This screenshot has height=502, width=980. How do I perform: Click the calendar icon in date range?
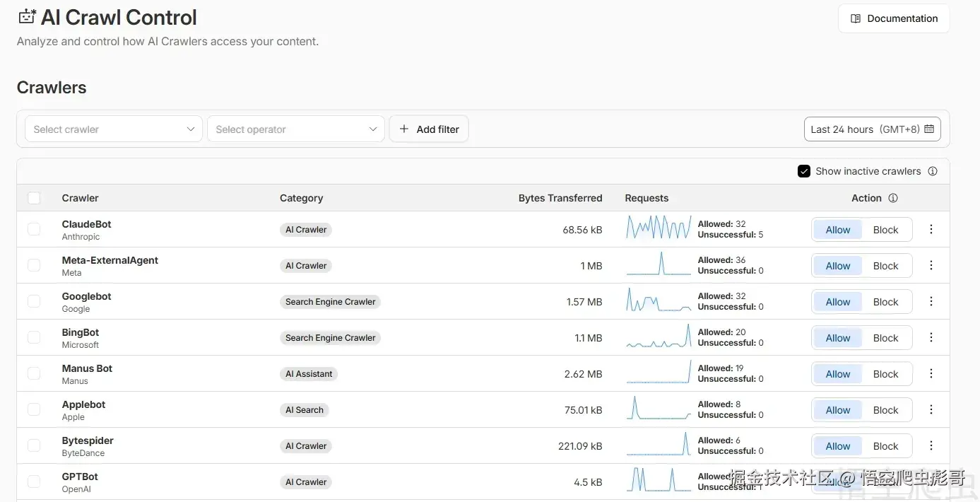[929, 129]
